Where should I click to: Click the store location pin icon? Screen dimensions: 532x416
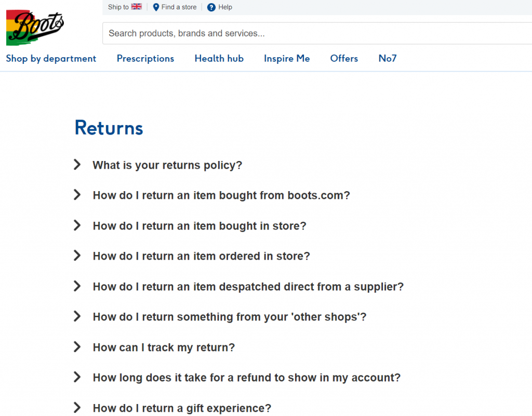[156, 7]
